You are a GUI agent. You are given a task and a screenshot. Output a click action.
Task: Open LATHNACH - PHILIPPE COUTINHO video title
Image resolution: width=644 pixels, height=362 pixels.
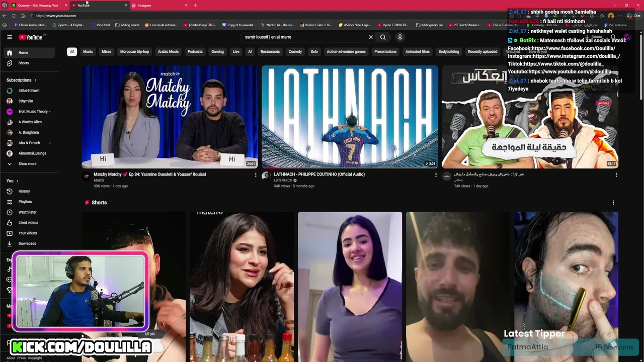tap(319, 174)
